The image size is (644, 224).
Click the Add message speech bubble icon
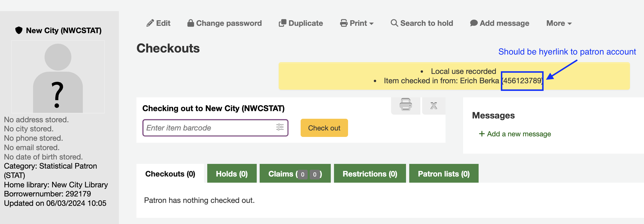coord(474,23)
